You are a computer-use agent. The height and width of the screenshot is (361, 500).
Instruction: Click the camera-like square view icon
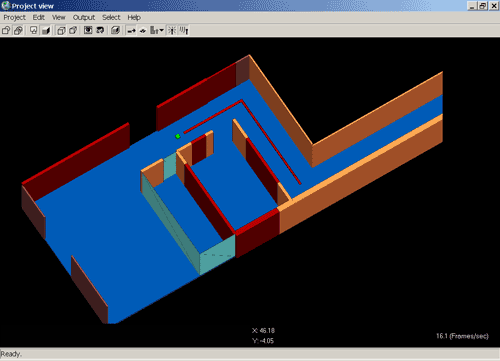click(x=88, y=31)
